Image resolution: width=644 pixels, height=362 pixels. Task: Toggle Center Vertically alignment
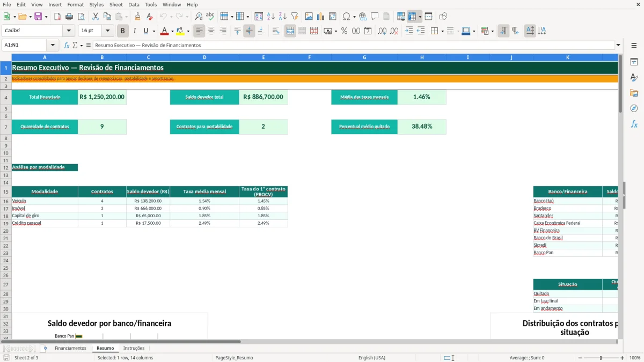point(249,31)
